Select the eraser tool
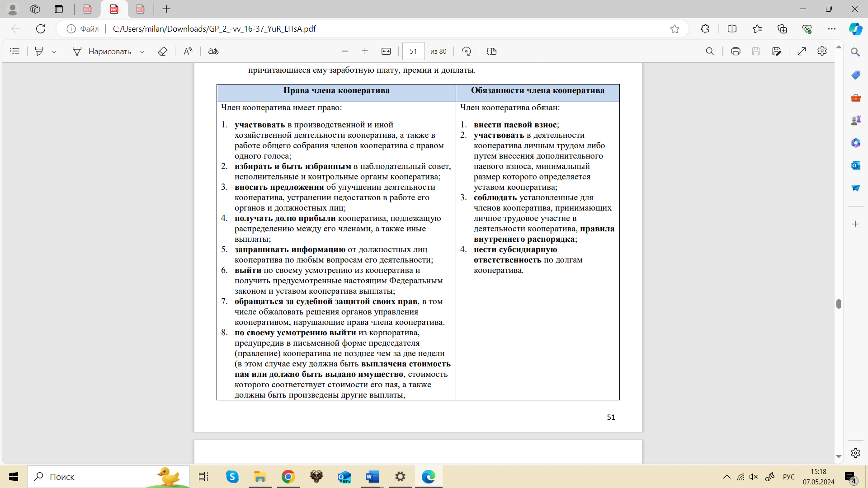This screenshot has width=868, height=488. coord(162,51)
